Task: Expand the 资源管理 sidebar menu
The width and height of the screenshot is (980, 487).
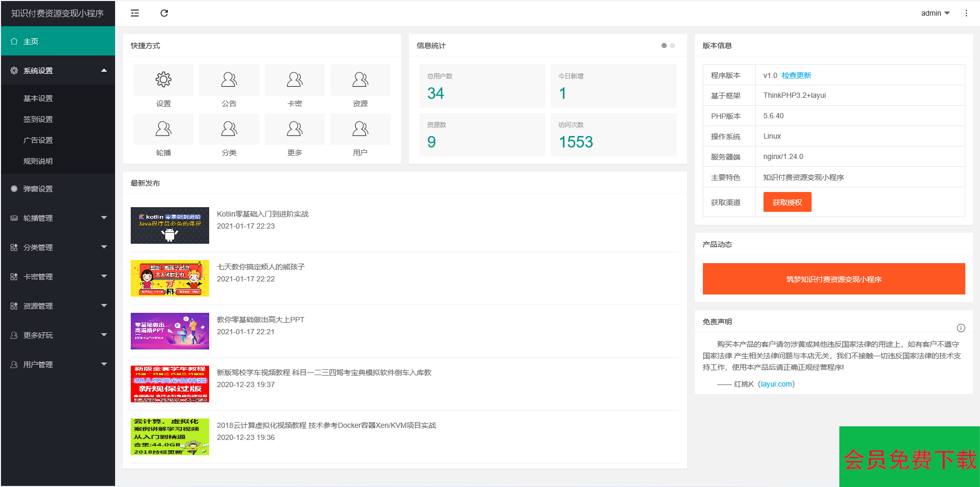Action: click(x=58, y=306)
